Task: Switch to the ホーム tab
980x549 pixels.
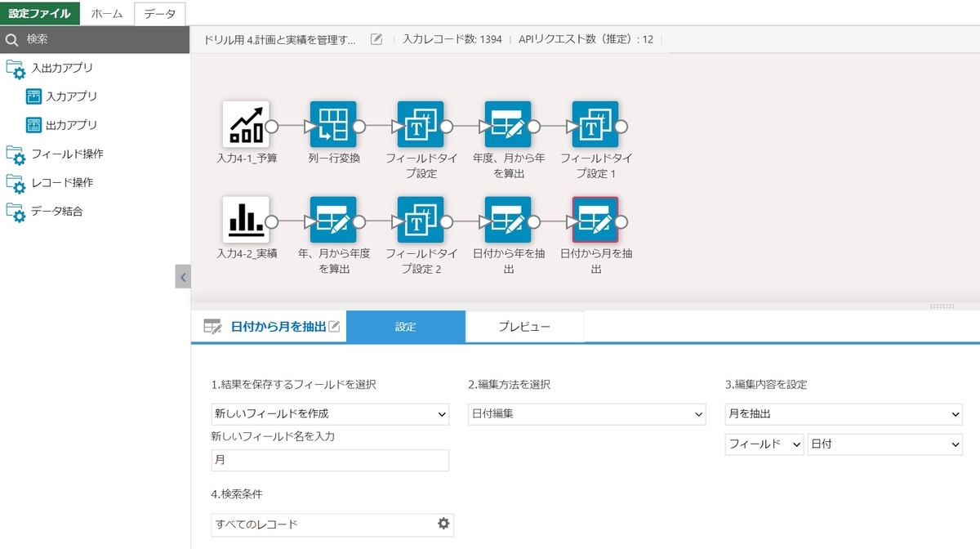Action: click(x=107, y=13)
